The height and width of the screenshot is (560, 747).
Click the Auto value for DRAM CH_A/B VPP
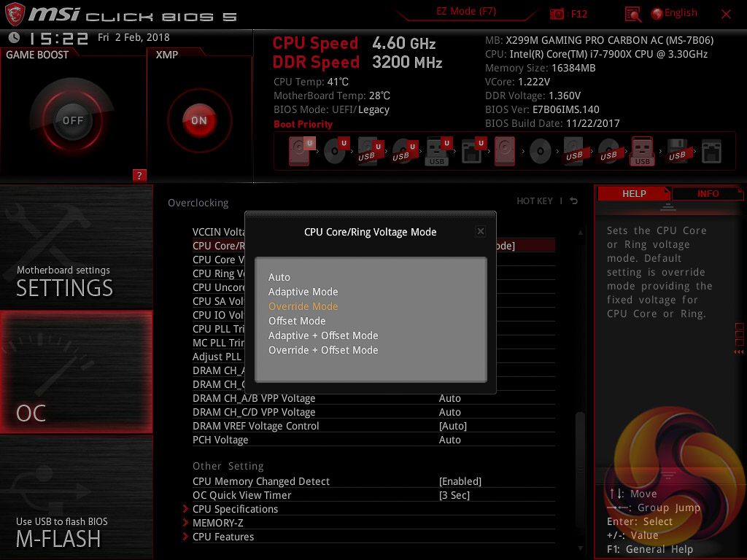(x=449, y=398)
